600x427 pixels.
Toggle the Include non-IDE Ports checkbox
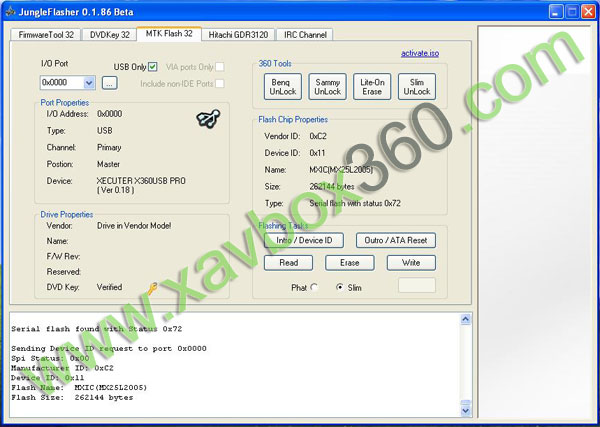[220, 83]
